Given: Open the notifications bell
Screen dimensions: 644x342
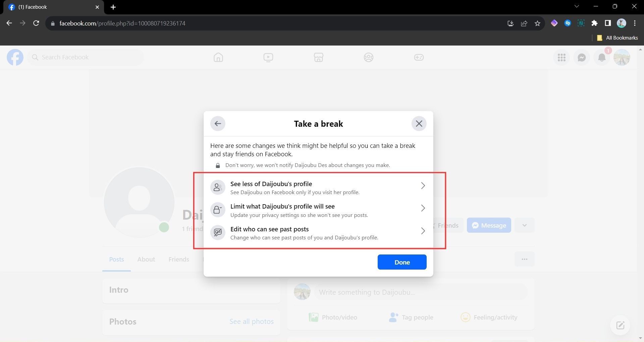Looking at the screenshot, I should click(602, 57).
